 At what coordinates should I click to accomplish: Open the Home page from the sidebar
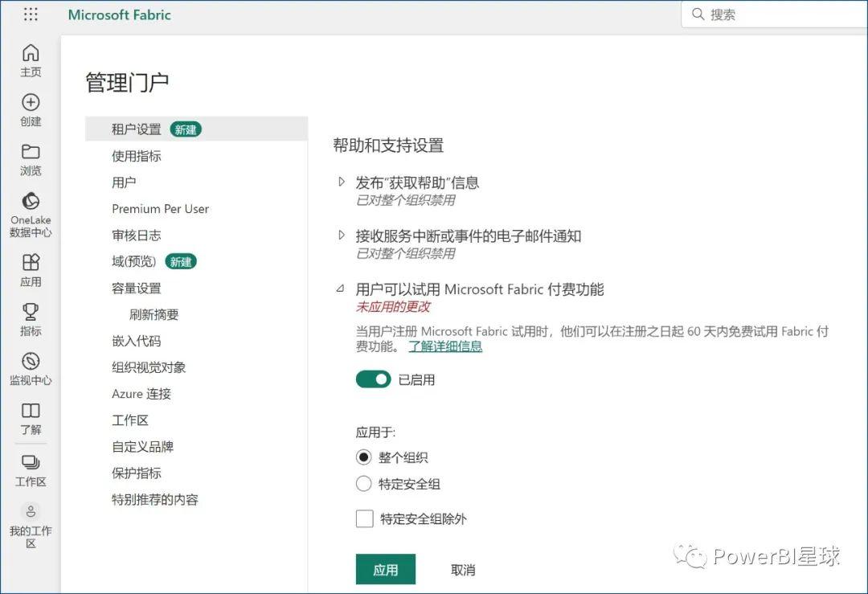pos(31,58)
